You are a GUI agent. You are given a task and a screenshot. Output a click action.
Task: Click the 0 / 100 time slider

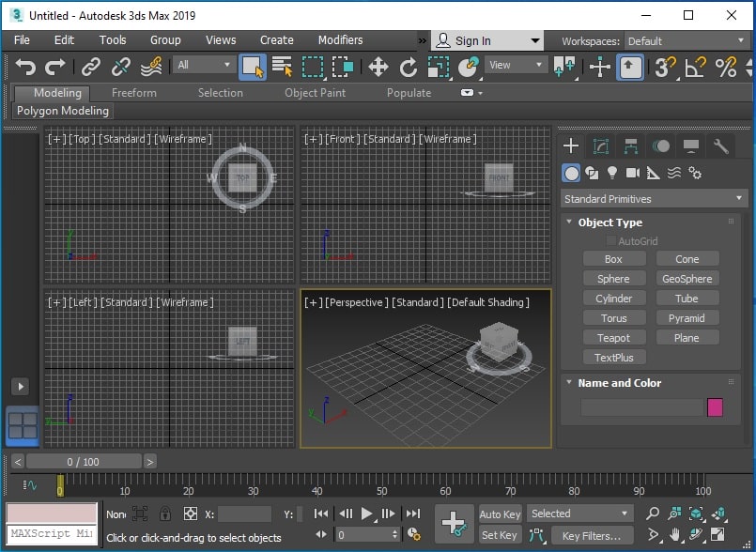tap(84, 462)
